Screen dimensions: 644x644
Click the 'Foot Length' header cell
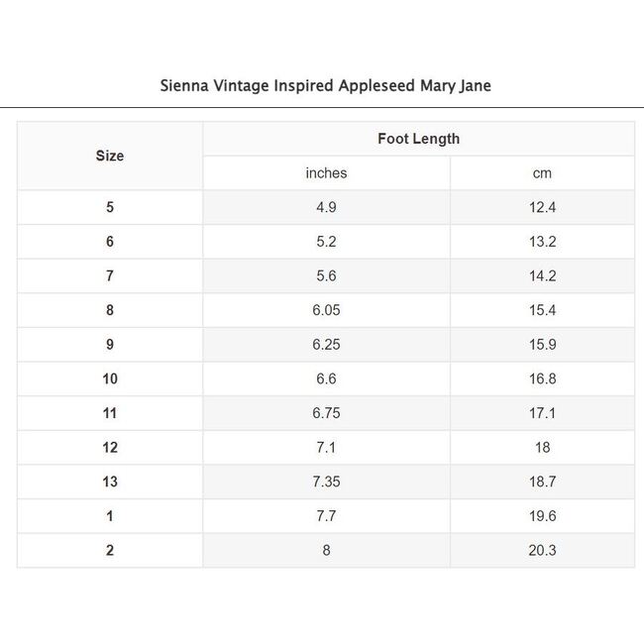point(418,139)
